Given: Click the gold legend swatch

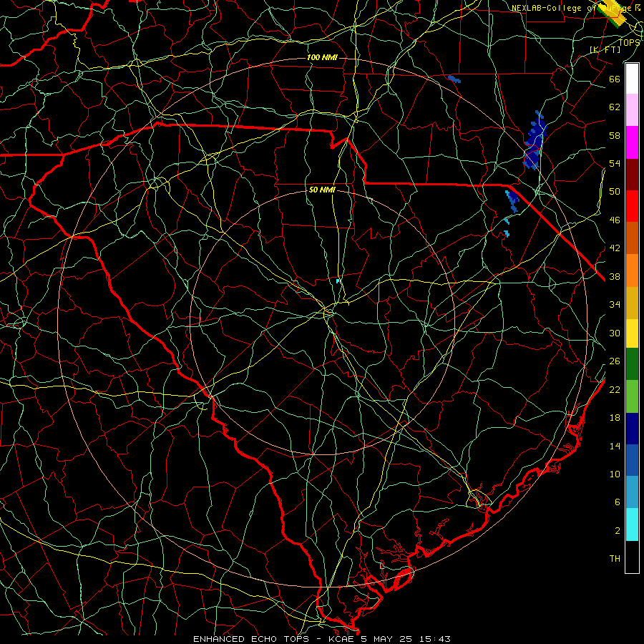Looking at the screenshot, I should [632, 303].
